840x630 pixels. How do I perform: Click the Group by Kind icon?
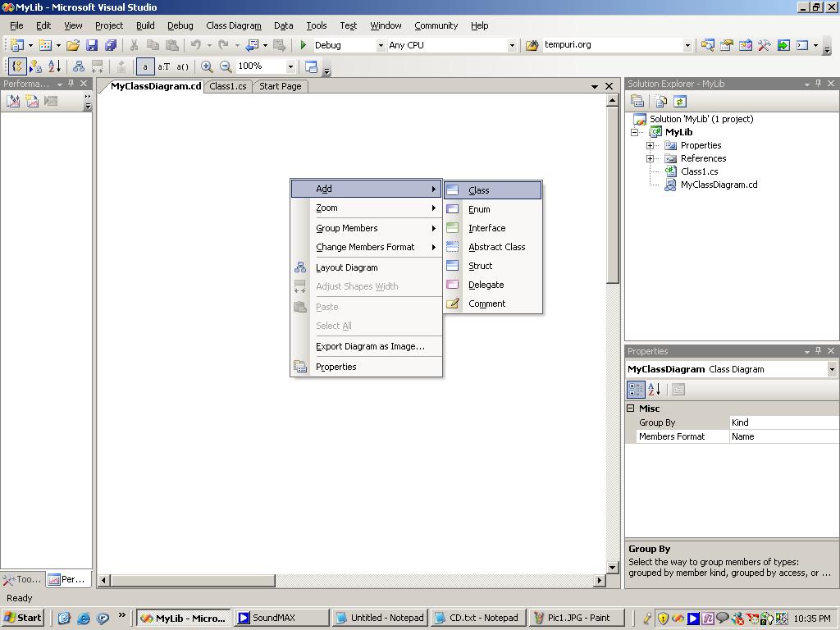16,66
